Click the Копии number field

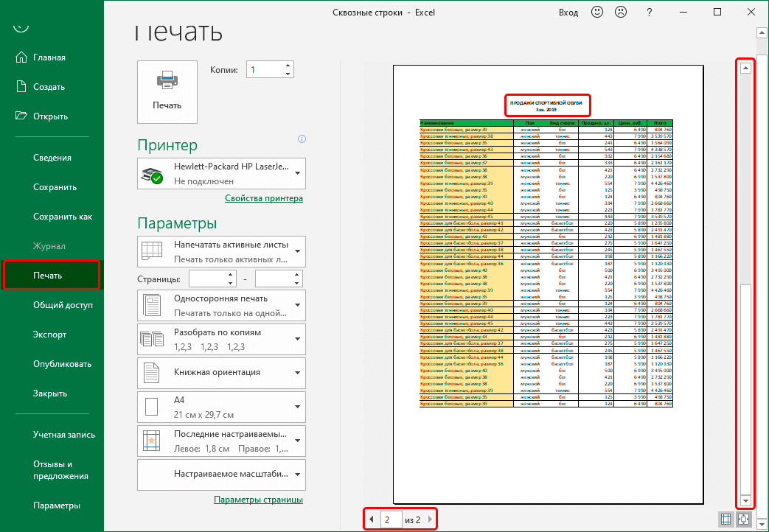coord(265,69)
